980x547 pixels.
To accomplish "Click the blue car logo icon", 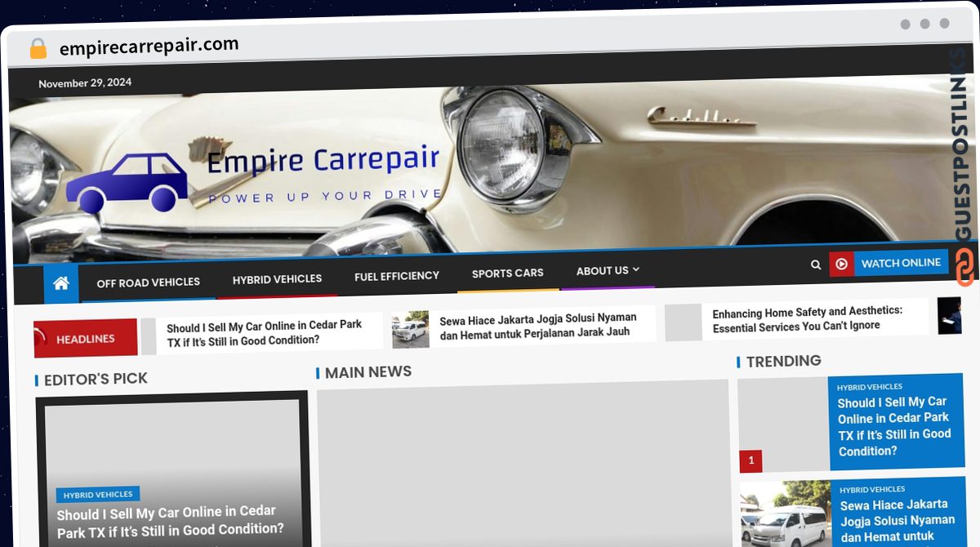I will click(127, 182).
